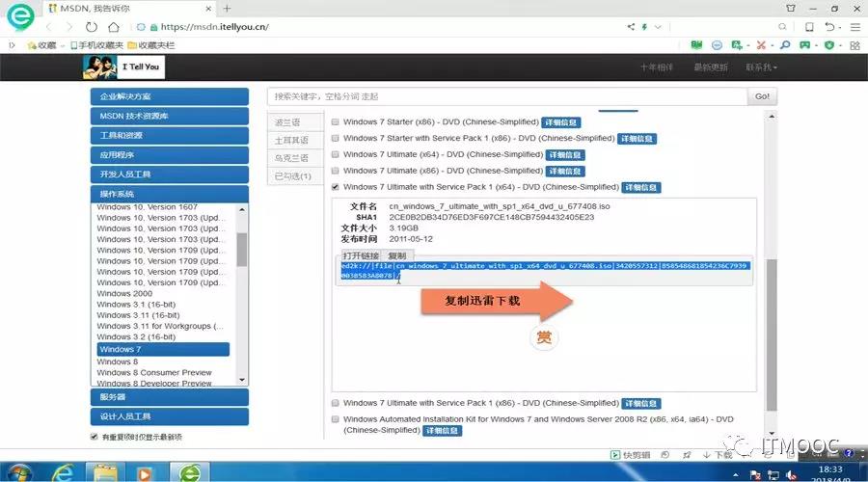Click the Go! search button
The height and width of the screenshot is (482, 868).
(x=762, y=96)
